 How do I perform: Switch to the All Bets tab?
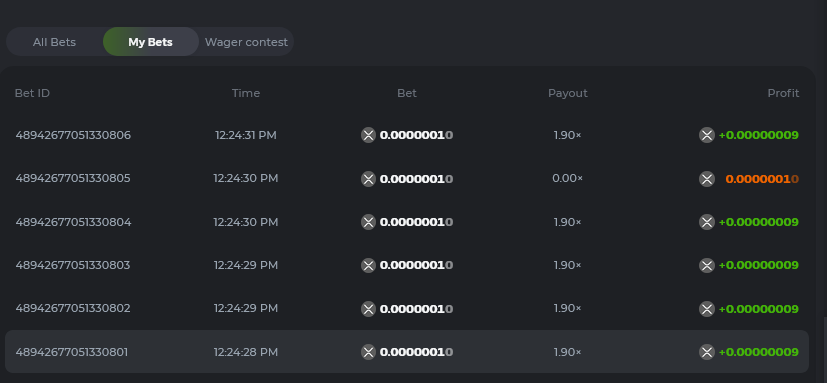[54, 42]
